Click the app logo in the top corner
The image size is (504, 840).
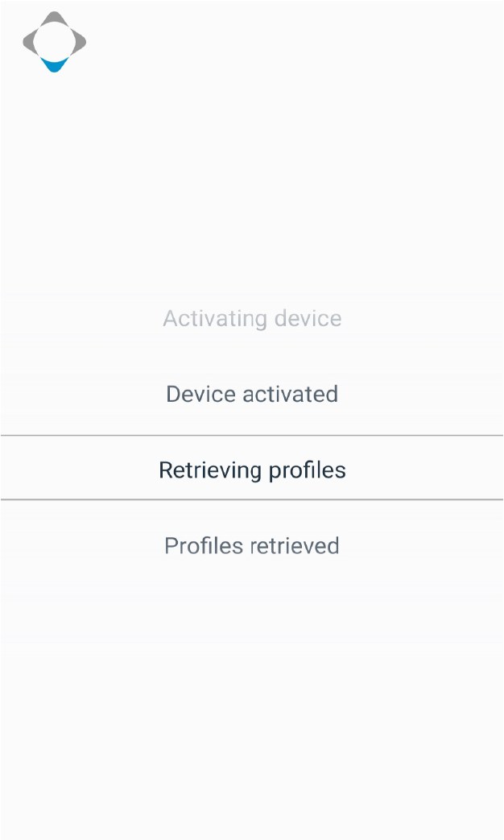click(54, 42)
